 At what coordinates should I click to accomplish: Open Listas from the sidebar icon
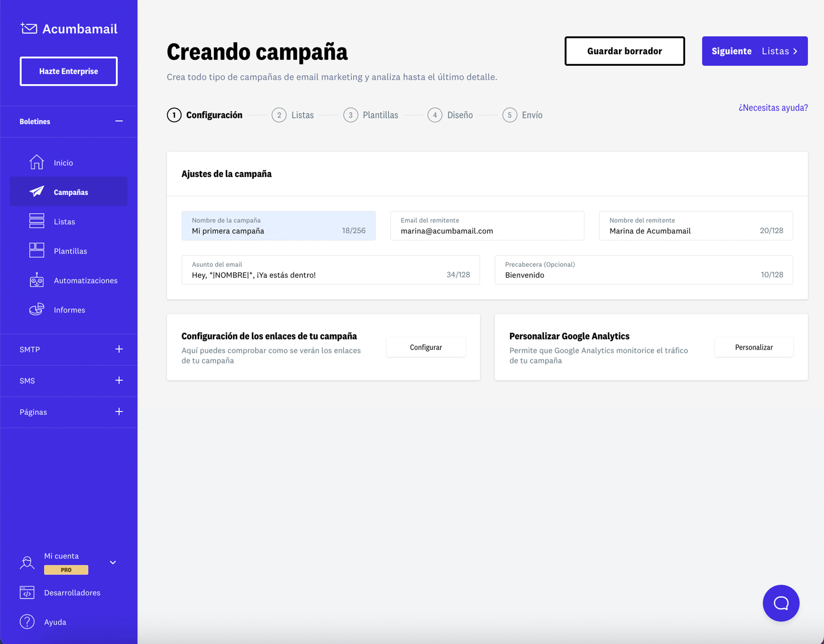point(36,221)
